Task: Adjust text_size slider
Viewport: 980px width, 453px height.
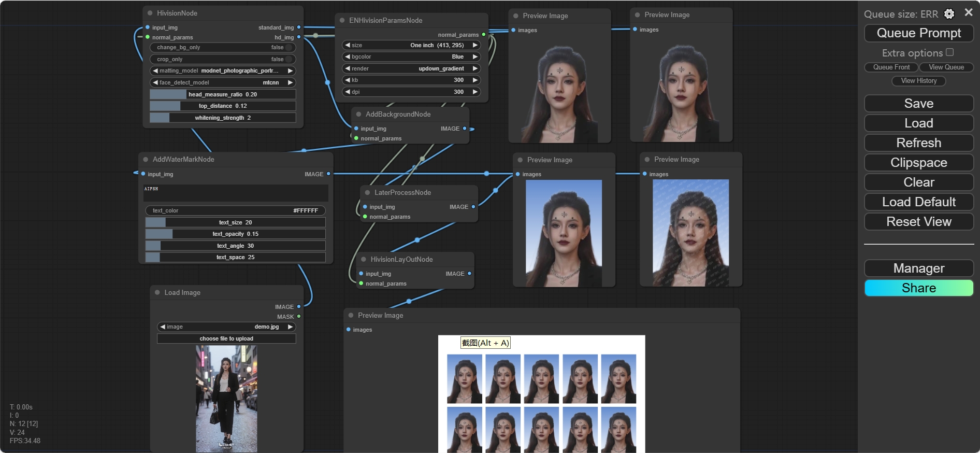Action: click(x=236, y=222)
